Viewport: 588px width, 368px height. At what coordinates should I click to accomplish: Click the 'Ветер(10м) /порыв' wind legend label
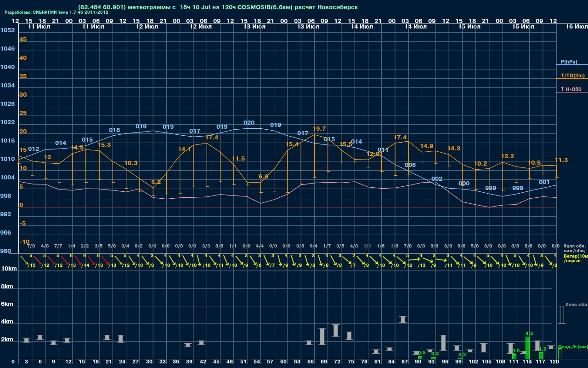pos(576,258)
